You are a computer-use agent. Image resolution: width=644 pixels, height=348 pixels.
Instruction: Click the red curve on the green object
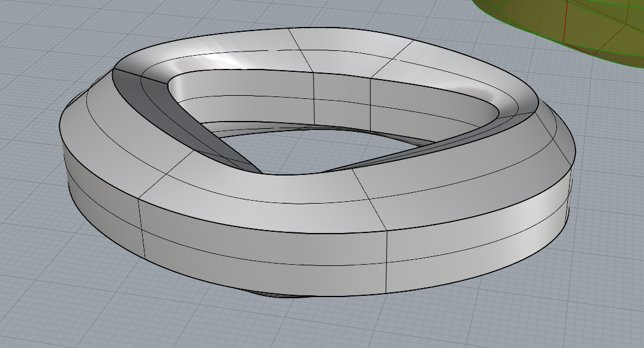point(567,23)
